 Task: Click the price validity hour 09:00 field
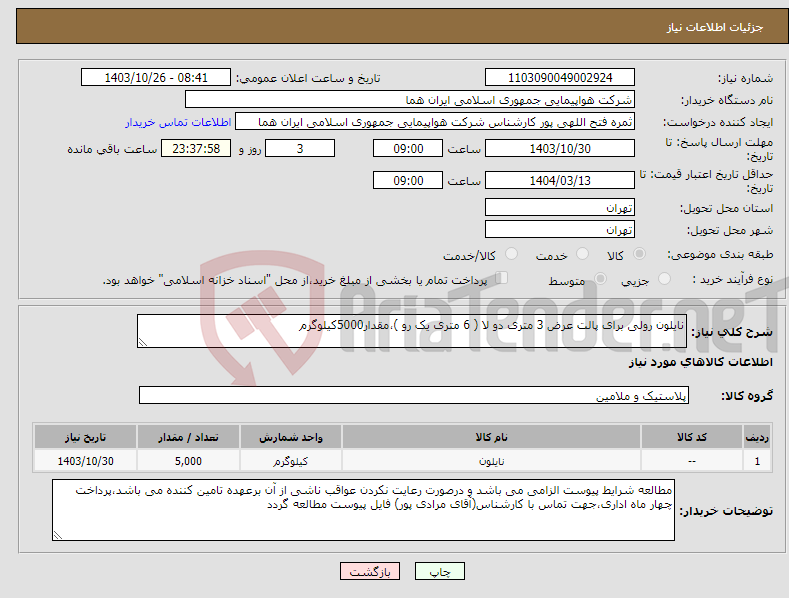click(x=408, y=180)
